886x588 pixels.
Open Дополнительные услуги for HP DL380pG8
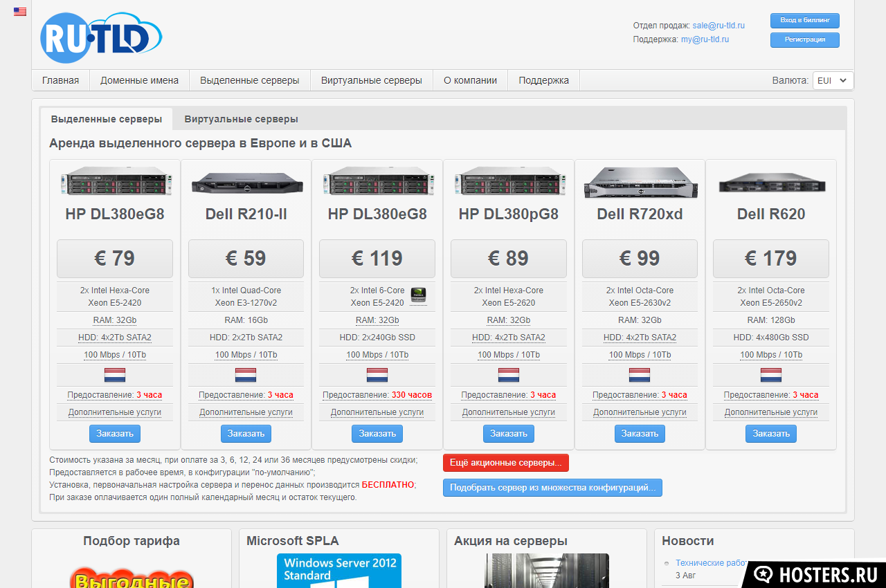[x=509, y=412]
